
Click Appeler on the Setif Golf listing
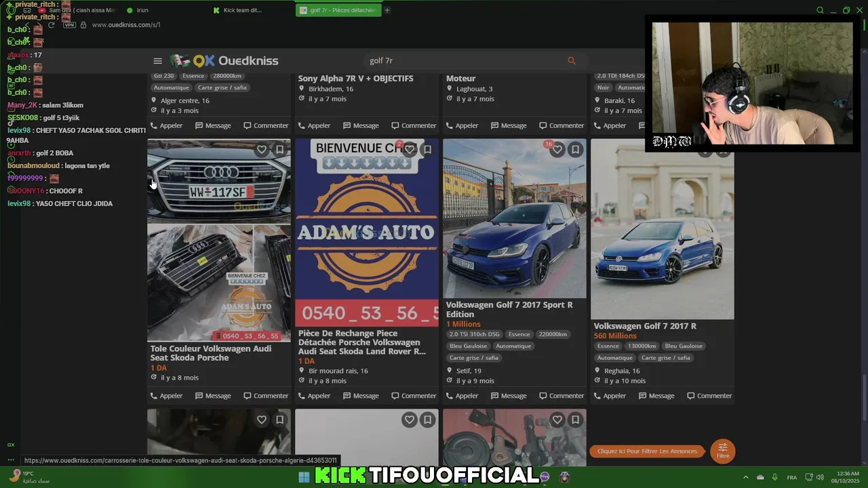click(x=462, y=396)
